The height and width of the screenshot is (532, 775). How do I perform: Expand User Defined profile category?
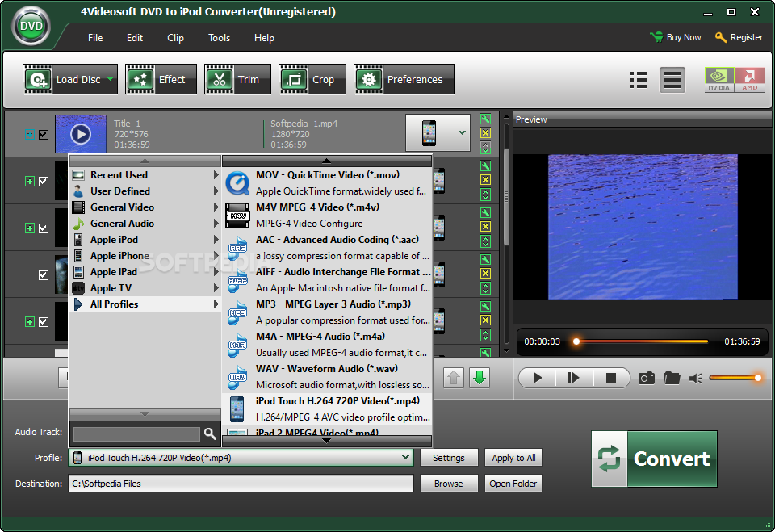(145, 191)
